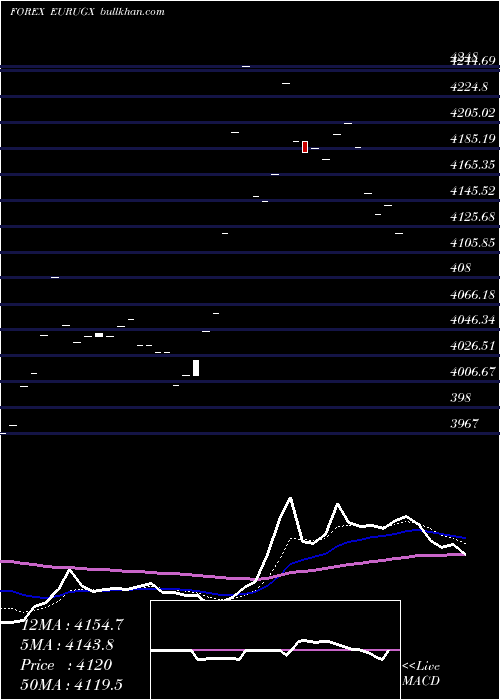Select the 3967 price axis label
The image size is (500, 700).
[465, 423]
